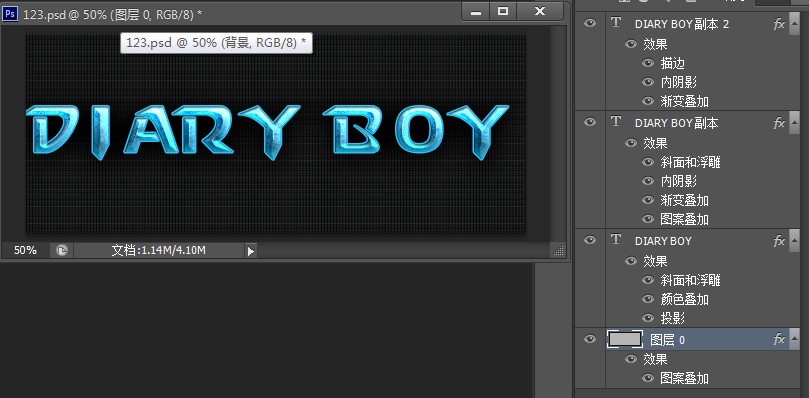The width and height of the screenshot is (809, 398).
Task: Minimize the 123.psd document window
Action: click(476, 11)
